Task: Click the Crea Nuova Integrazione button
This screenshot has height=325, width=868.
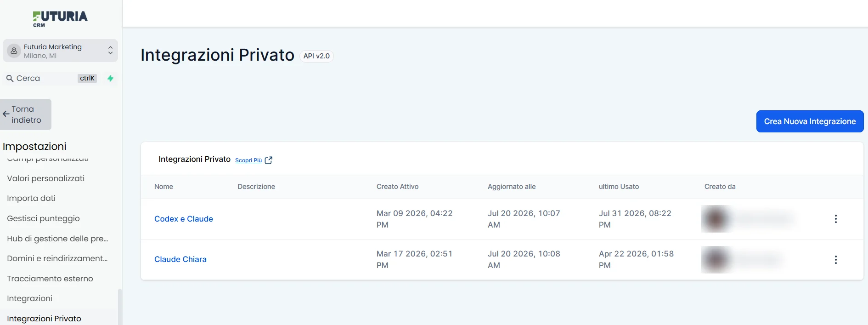Action: point(810,121)
